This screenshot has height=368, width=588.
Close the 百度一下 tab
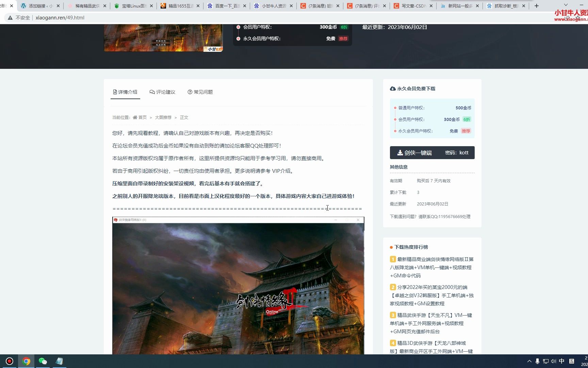click(x=245, y=6)
